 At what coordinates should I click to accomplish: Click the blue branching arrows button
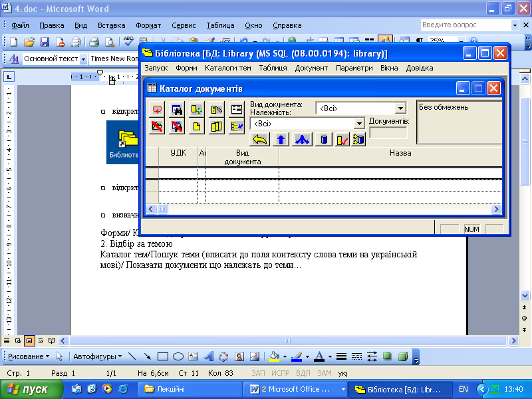pos(302,140)
